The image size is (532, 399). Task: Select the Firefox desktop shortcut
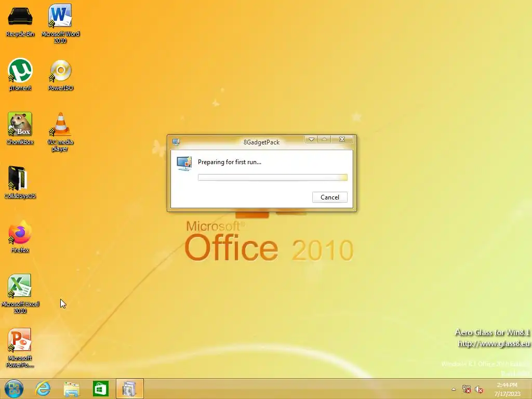click(x=20, y=237)
